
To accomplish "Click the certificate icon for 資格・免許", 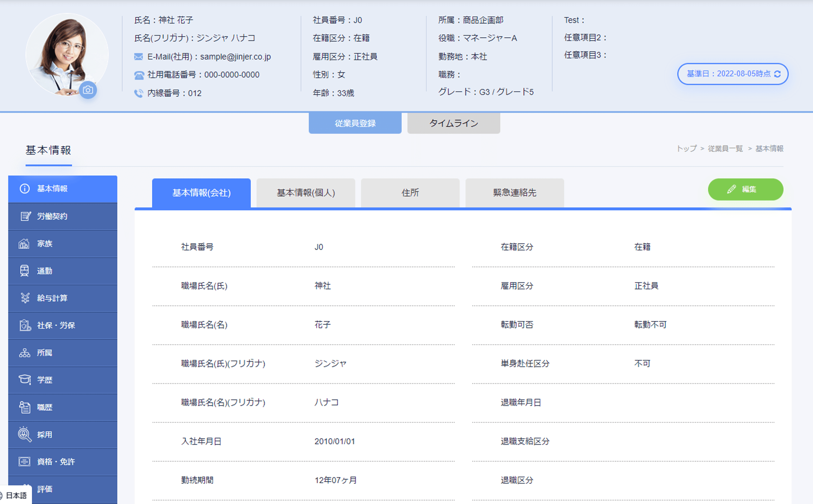I will 24,461.
